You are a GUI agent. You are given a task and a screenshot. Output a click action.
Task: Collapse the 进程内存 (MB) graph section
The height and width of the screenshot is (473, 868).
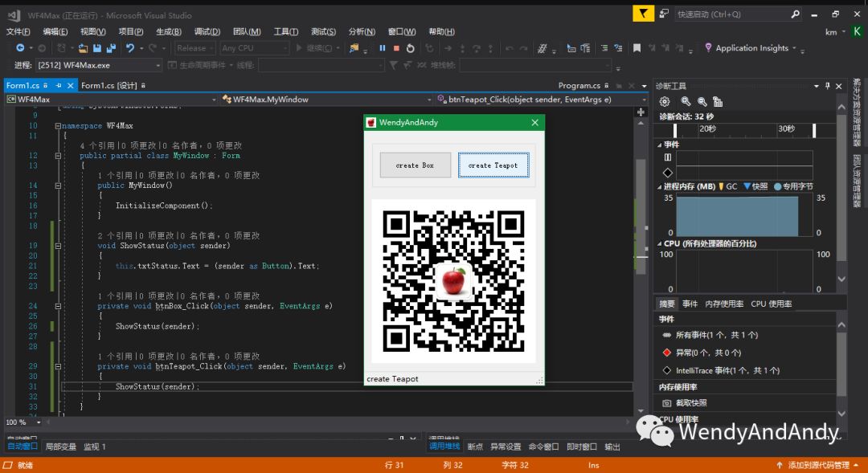659,186
